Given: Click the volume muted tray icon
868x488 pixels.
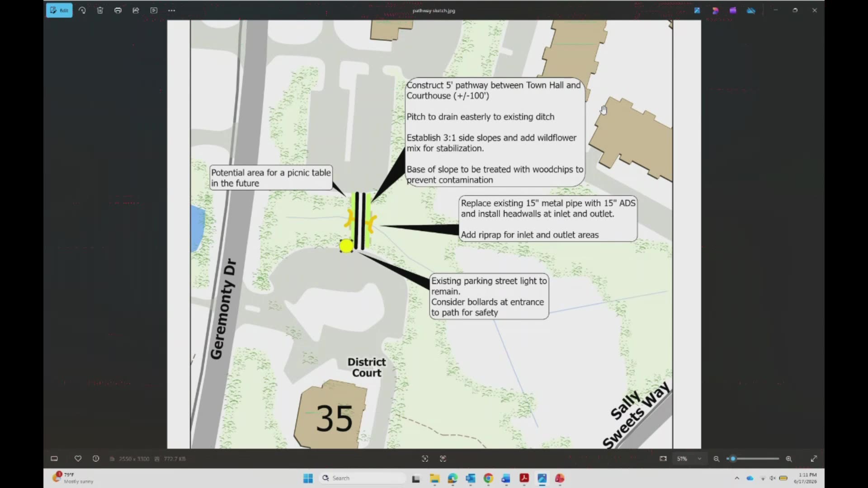Looking at the screenshot, I should (773, 478).
